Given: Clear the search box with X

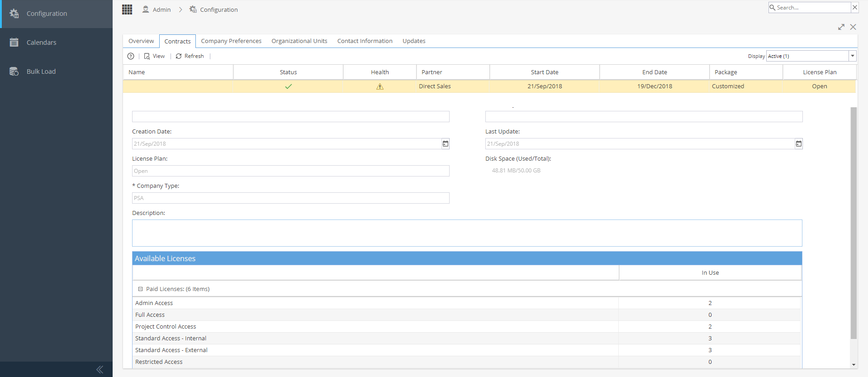Looking at the screenshot, I should (x=854, y=7).
